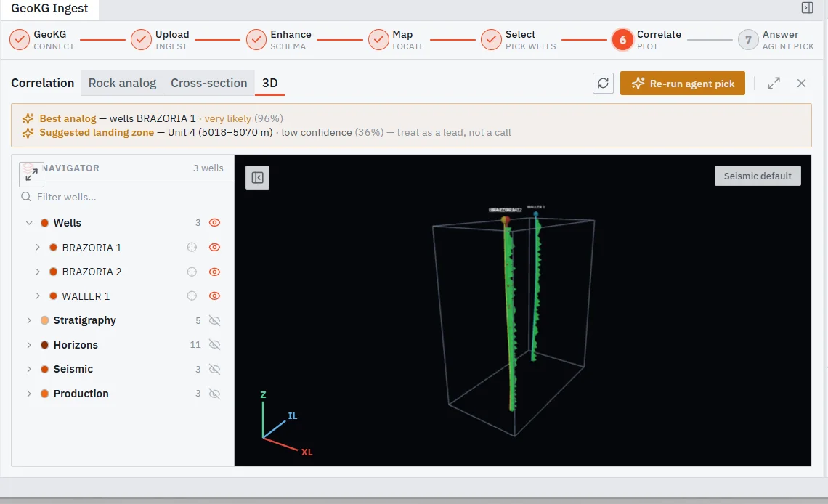Click the search icon in Filter wells
This screenshot has height=504, width=828.
point(25,197)
